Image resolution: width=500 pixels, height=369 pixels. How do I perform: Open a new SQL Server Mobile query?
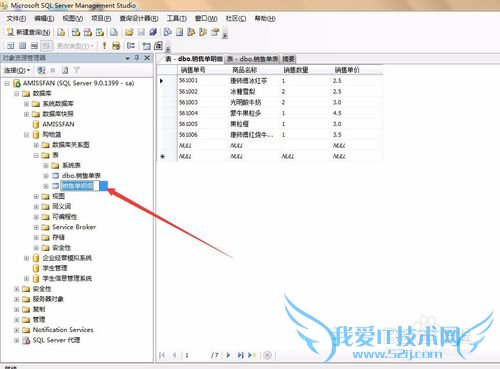[114, 32]
